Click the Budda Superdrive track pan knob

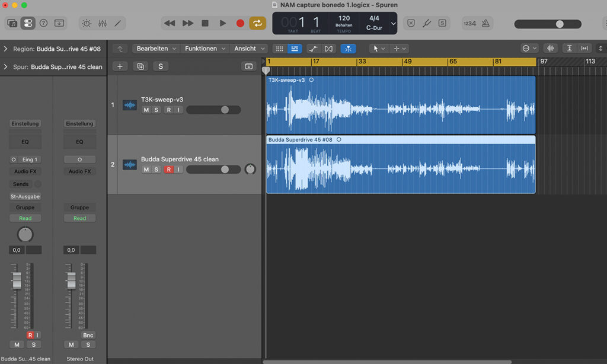pos(250,169)
